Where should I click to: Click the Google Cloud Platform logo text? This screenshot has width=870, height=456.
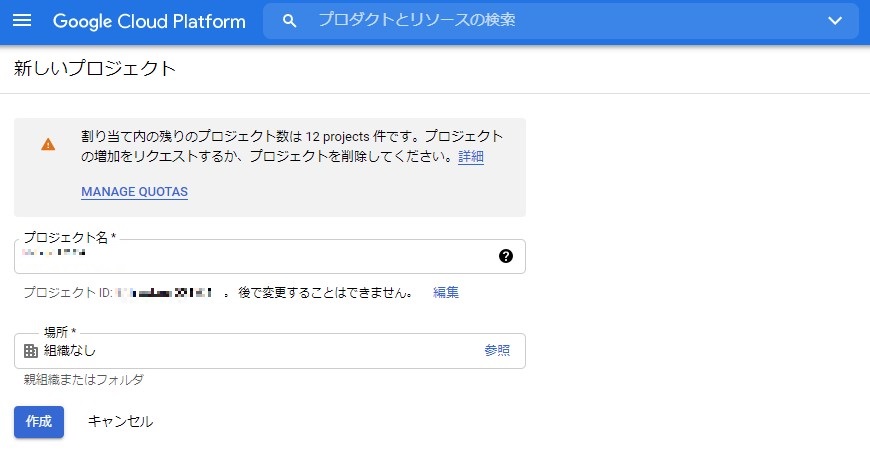pyautogui.click(x=149, y=21)
